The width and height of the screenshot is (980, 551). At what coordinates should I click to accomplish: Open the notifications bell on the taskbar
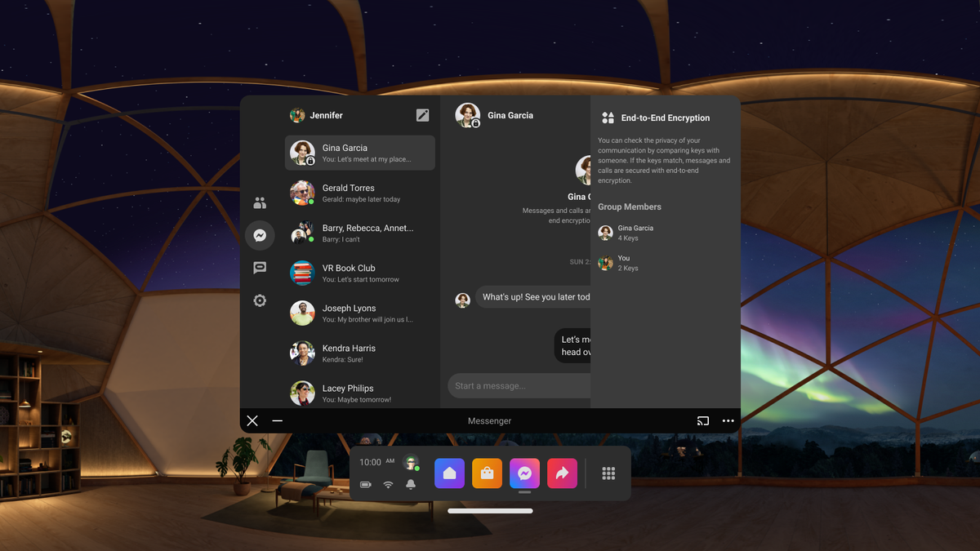tap(411, 484)
